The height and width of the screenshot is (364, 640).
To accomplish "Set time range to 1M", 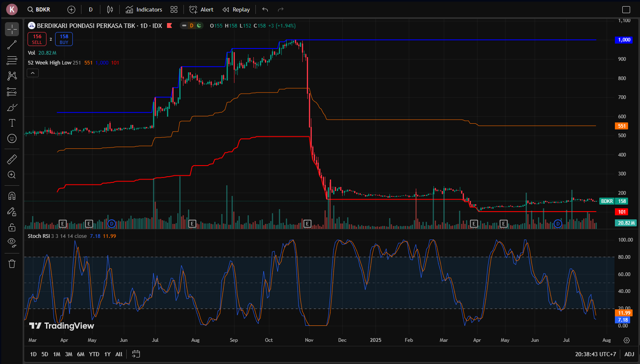I will click(57, 354).
